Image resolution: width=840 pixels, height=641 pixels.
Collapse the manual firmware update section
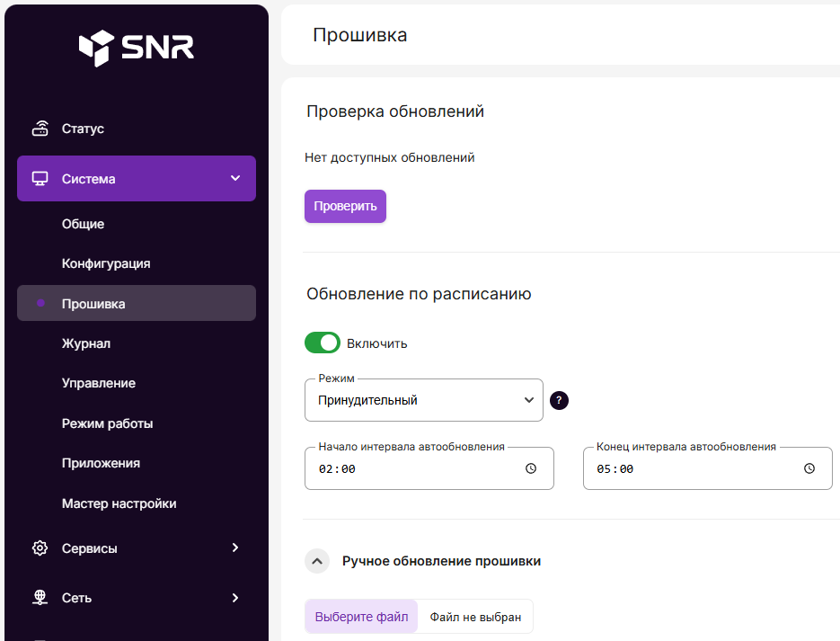click(316, 562)
